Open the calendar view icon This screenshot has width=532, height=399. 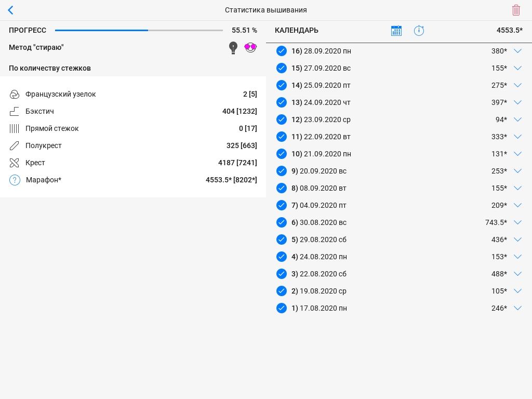pos(396,31)
